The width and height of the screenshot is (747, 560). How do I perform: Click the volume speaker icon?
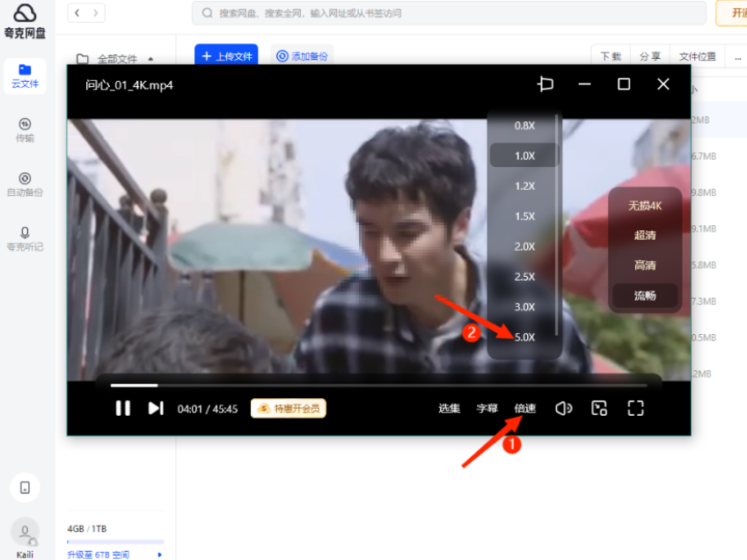564,408
